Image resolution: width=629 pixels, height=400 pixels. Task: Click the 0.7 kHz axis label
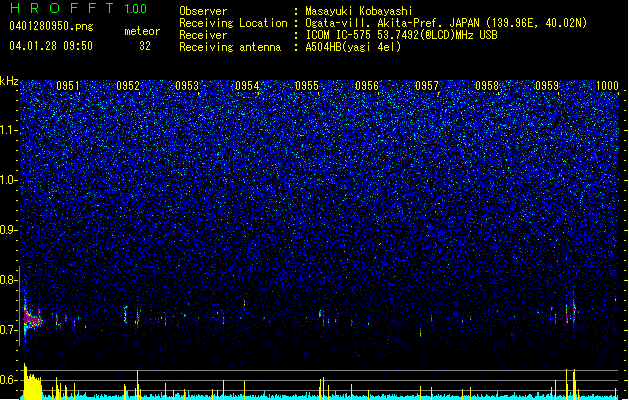tap(8, 330)
